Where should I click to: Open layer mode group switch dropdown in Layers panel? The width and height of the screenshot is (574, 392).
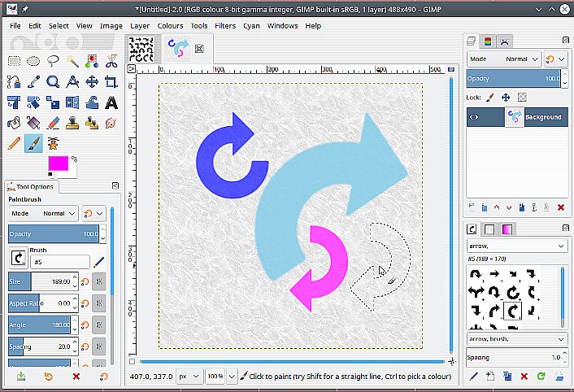[x=555, y=59]
